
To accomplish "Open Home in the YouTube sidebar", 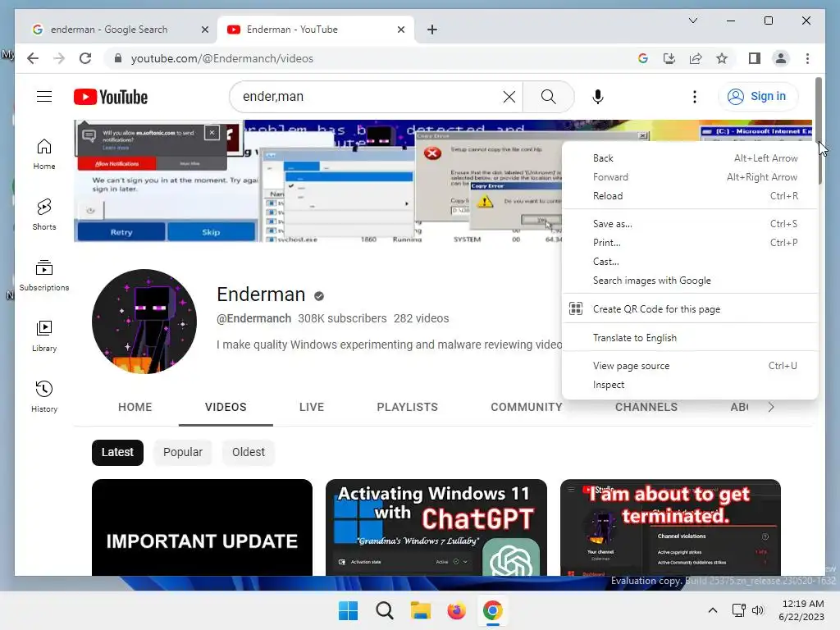I will (44, 154).
